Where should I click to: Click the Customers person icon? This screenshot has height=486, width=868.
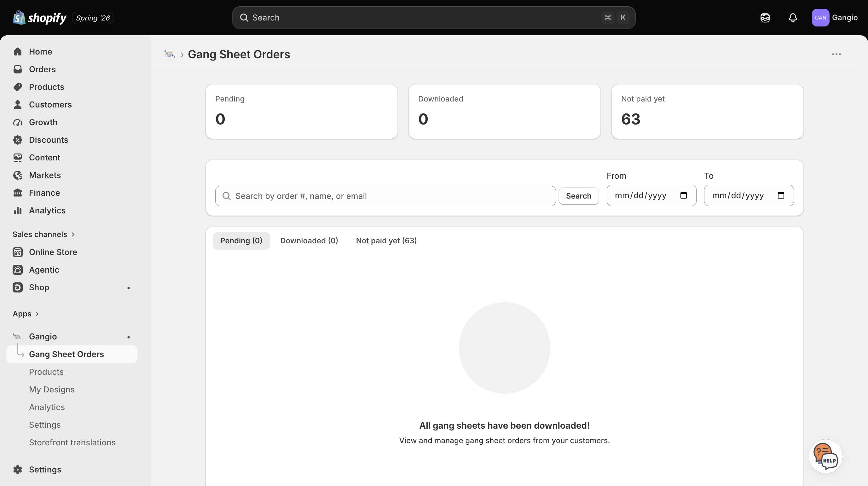point(18,104)
